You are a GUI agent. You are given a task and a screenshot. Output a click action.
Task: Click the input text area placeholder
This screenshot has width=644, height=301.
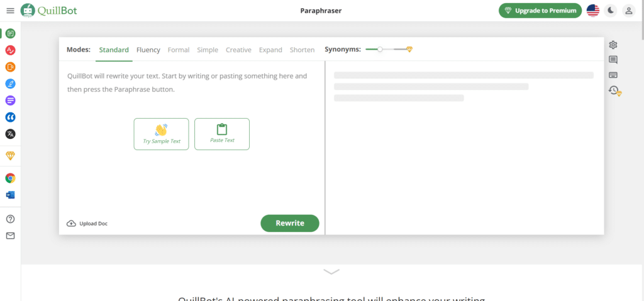tap(187, 82)
